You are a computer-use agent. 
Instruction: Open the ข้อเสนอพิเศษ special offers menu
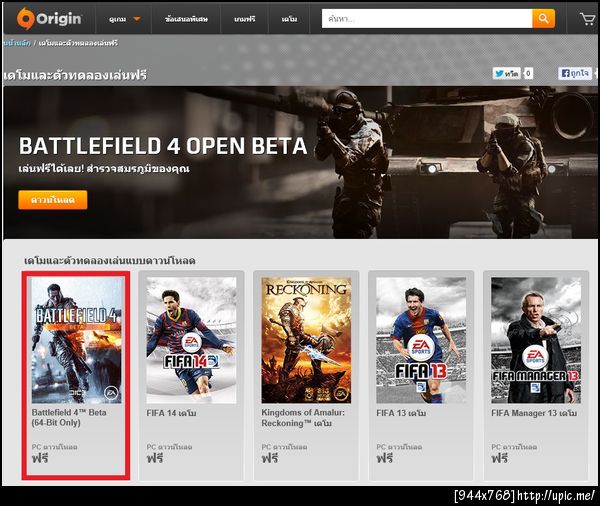pyautogui.click(x=186, y=19)
